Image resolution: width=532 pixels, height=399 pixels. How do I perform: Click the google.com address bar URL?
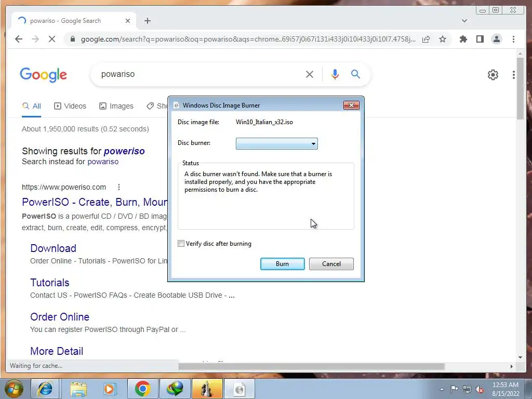[248, 39]
